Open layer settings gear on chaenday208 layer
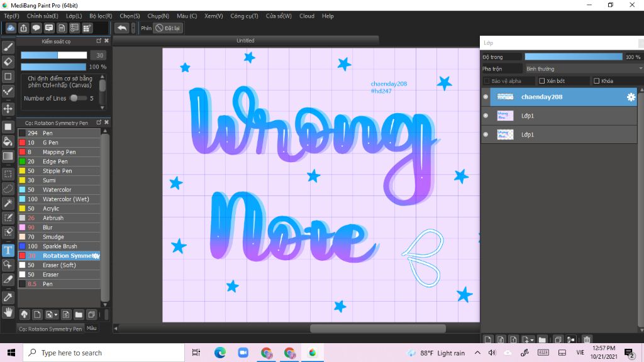This screenshot has height=362, width=644. (x=631, y=97)
